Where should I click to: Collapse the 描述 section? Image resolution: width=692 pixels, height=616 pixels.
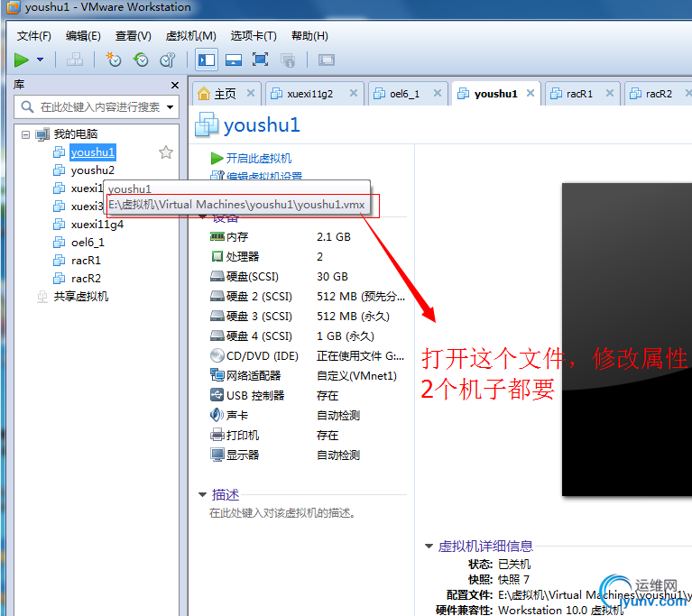click(203, 495)
